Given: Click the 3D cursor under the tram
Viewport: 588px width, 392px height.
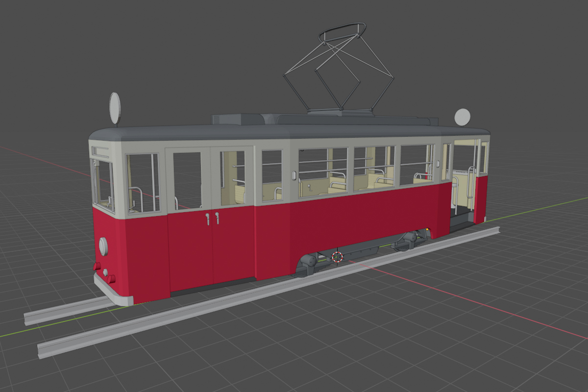Looking at the screenshot, I should point(337,257).
